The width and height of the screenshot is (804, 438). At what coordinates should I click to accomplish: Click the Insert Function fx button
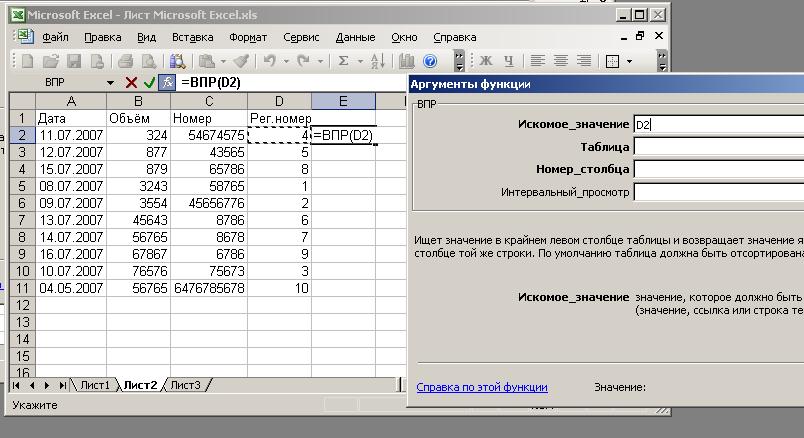point(167,82)
